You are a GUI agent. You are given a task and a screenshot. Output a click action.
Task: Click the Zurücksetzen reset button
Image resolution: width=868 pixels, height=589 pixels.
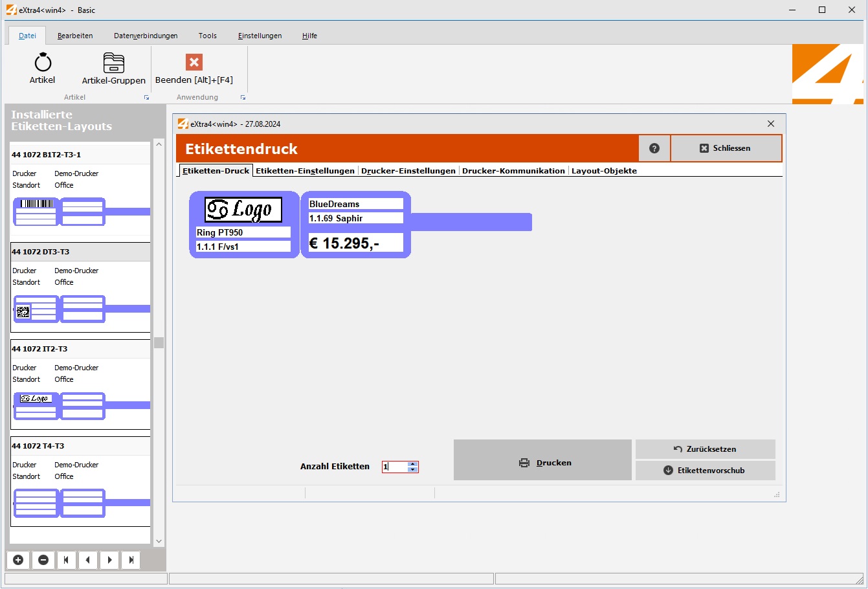(x=705, y=449)
